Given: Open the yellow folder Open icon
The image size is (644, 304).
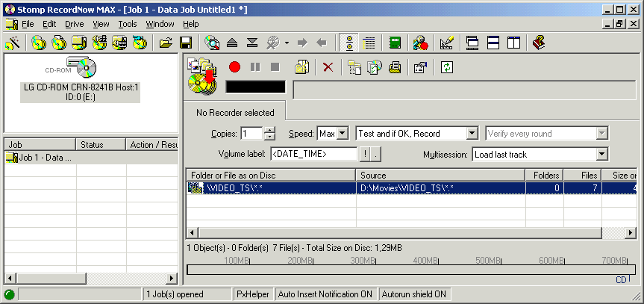Looking at the screenshot, I should pos(166,43).
